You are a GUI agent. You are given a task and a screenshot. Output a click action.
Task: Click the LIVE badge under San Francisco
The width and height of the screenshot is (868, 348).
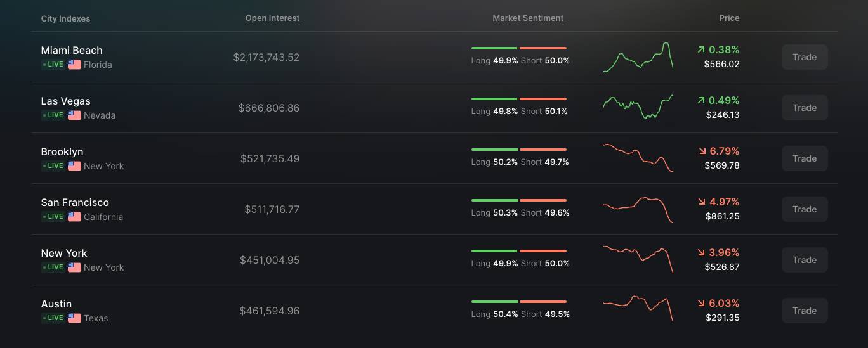pyautogui.click(x=53, y=217)
